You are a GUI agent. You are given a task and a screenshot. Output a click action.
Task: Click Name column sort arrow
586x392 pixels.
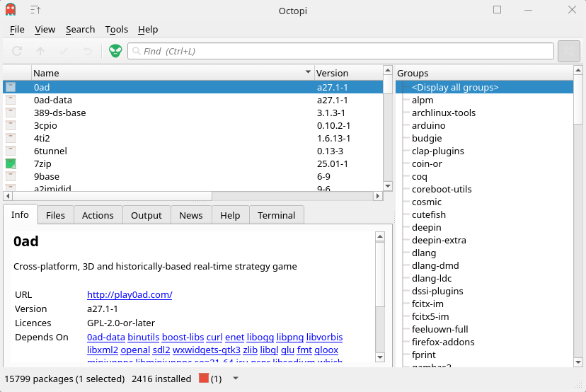coord(308,71)
